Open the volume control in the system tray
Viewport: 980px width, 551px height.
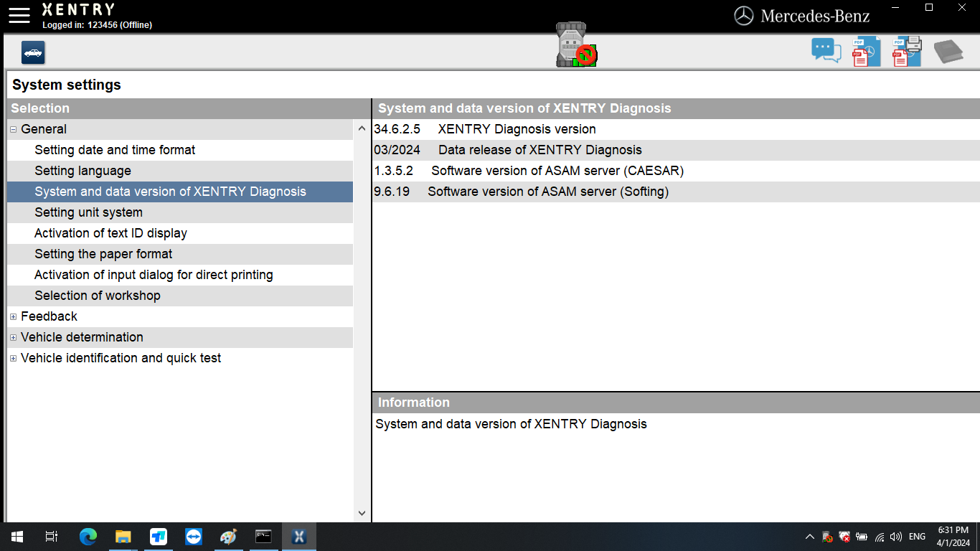896,536
